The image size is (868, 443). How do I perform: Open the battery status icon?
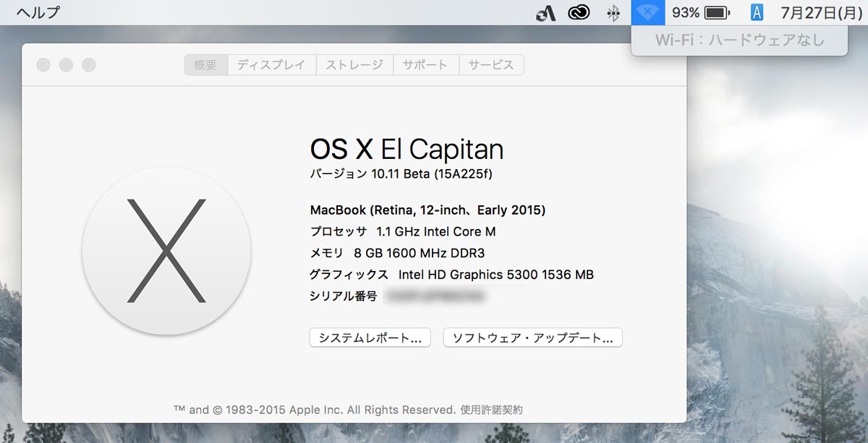pos(717,12)
